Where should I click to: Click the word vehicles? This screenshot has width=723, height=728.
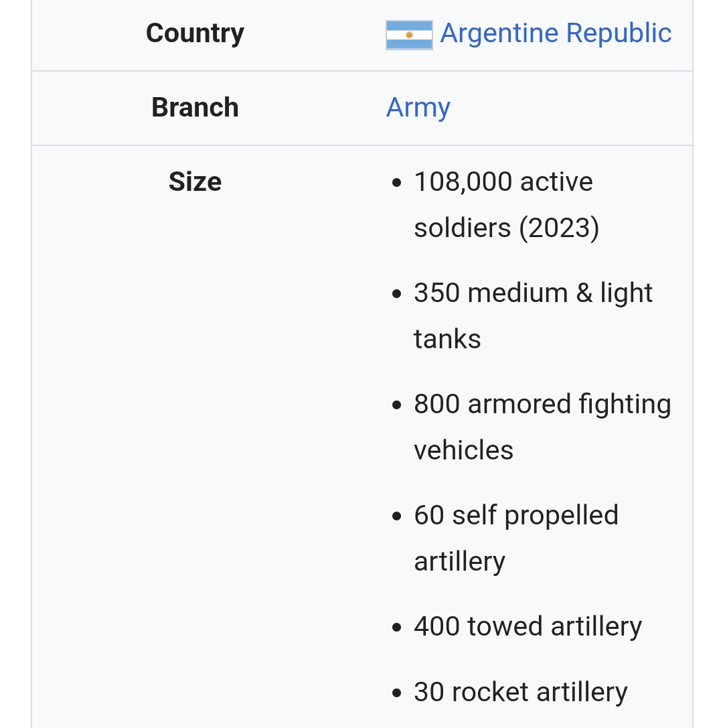[x=463, y=450]
